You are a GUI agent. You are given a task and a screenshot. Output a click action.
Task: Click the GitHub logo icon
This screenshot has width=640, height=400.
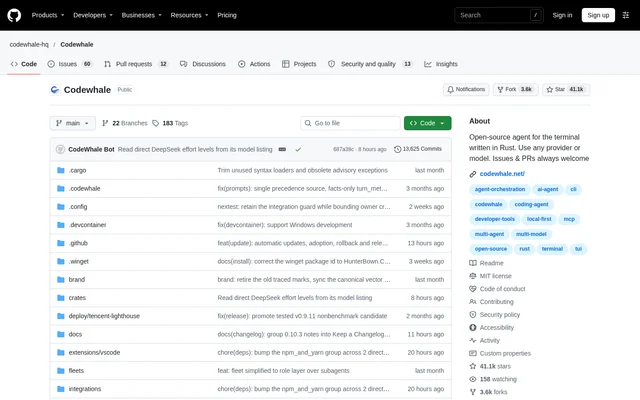pyautogui.click(x=14, y=15)
